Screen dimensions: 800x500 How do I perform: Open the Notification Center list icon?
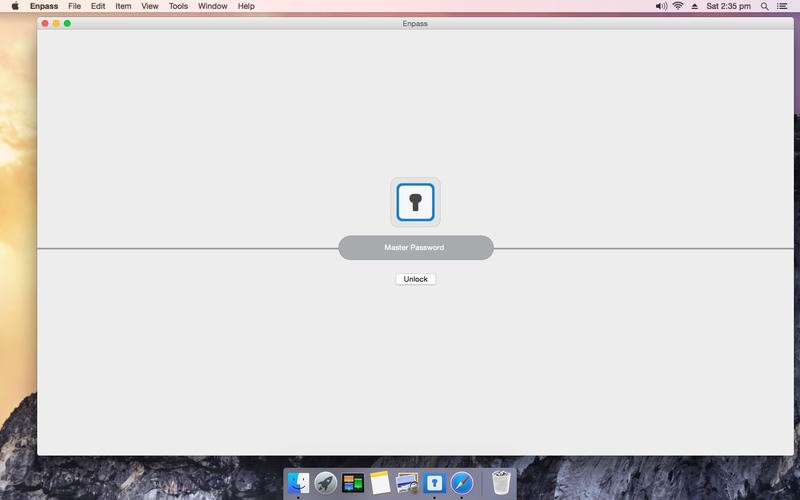[782, 6]
